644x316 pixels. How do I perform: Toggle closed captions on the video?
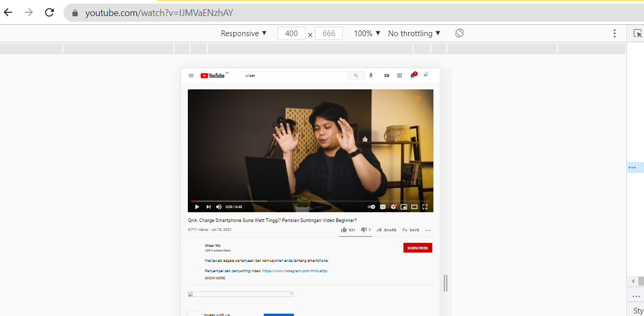coord(383,207)
